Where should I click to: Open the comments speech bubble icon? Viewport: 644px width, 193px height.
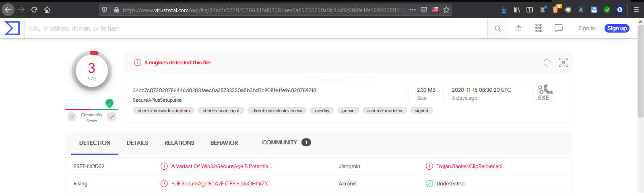[559, 28]
